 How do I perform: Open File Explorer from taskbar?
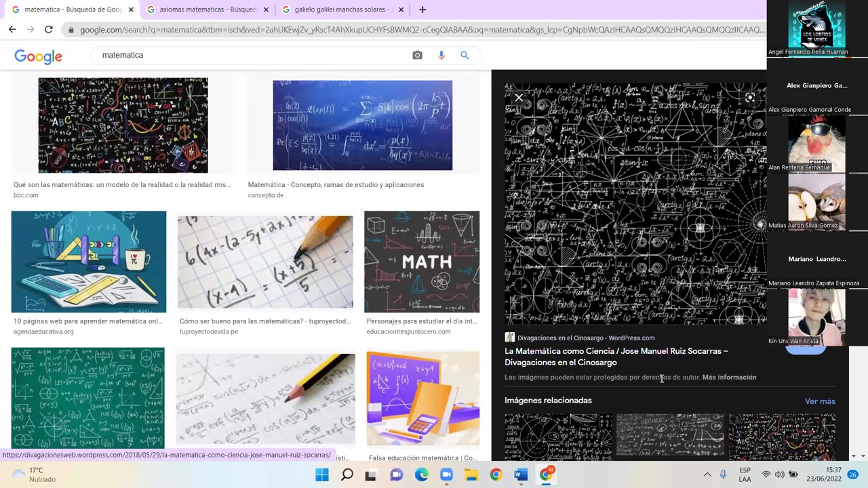(x=471, y=474)
